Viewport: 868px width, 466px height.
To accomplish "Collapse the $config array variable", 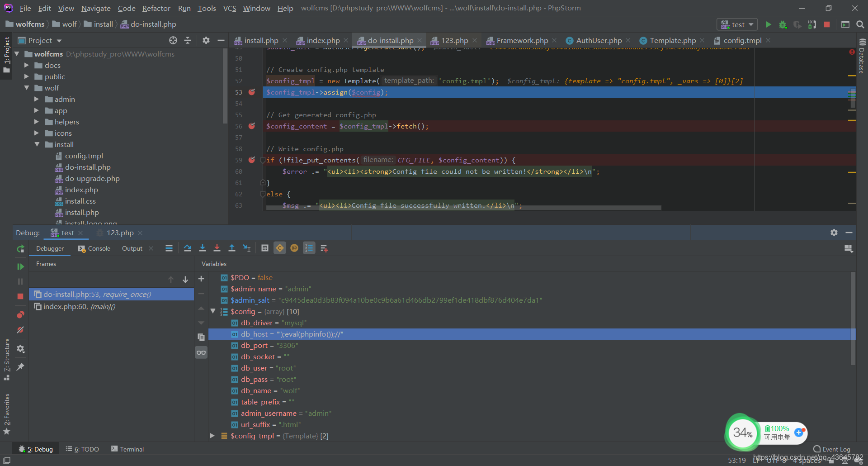I will coord(213,311).
